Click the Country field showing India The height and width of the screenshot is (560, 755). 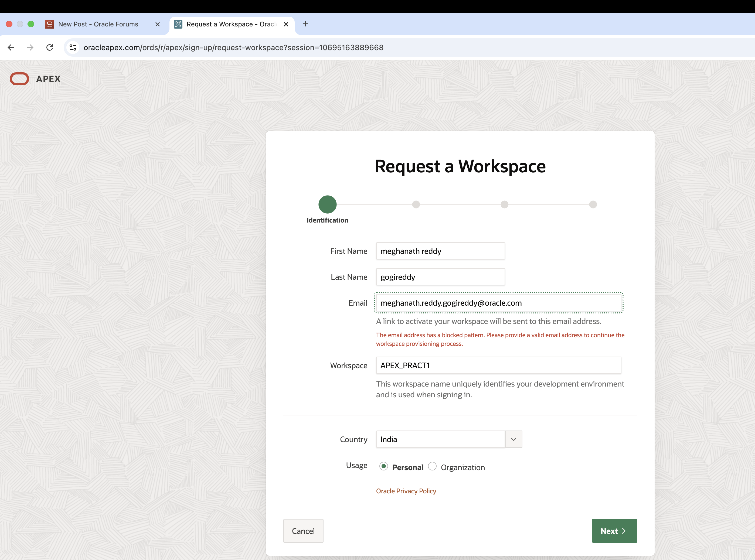(440, 439)
